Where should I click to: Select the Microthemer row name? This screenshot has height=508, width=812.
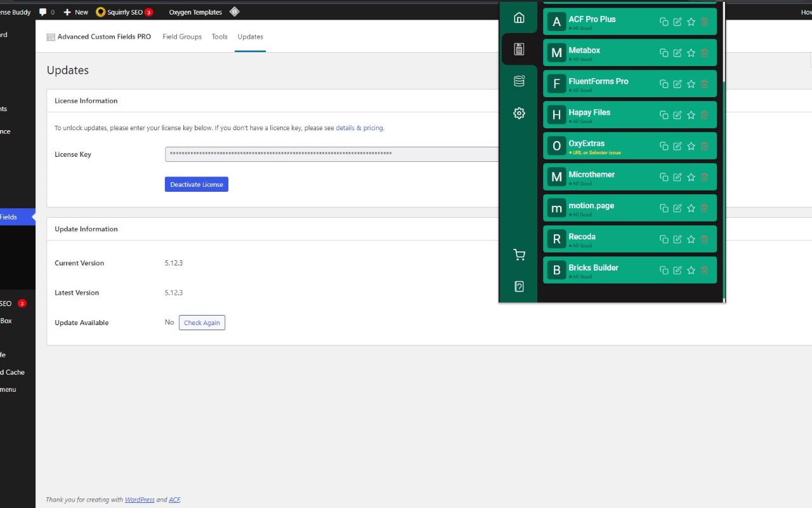[x=591, y=175]
